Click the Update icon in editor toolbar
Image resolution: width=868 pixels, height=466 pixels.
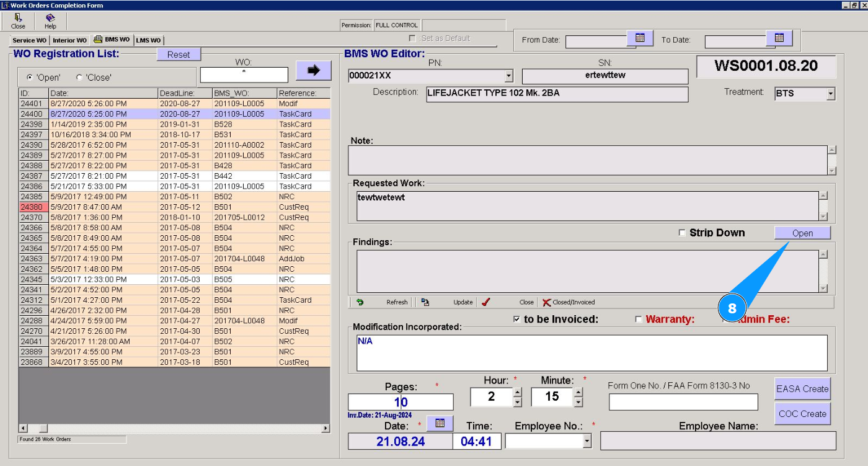(x=425, y=302)
